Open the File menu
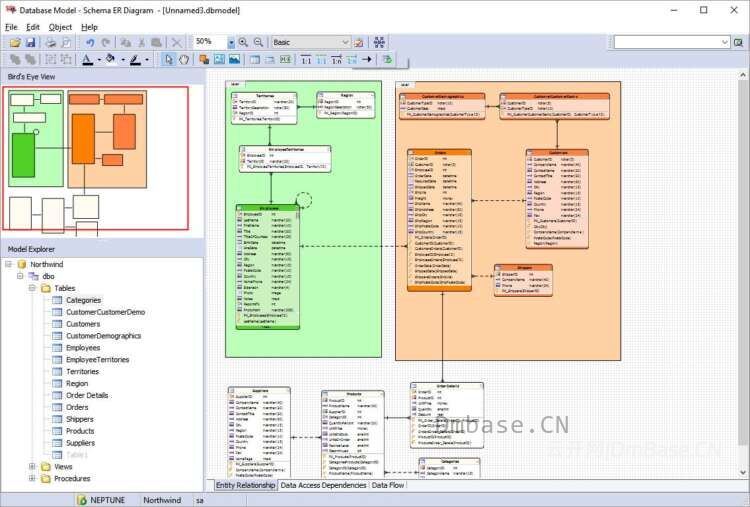 (11, 27)
